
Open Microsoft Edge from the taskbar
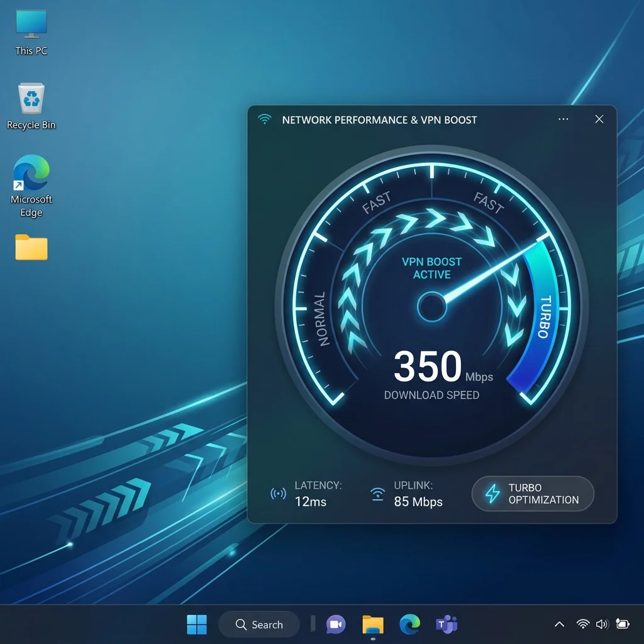(x=410, y=625)
